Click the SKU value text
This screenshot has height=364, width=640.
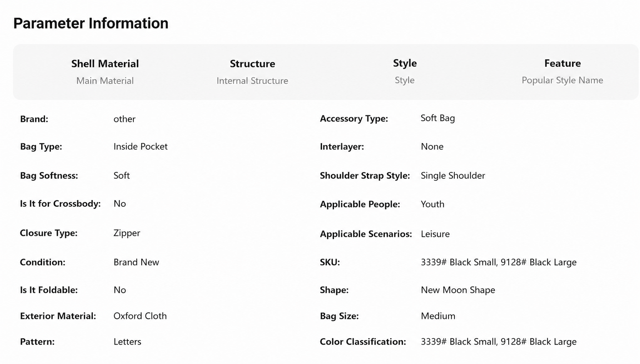[499, 262]
